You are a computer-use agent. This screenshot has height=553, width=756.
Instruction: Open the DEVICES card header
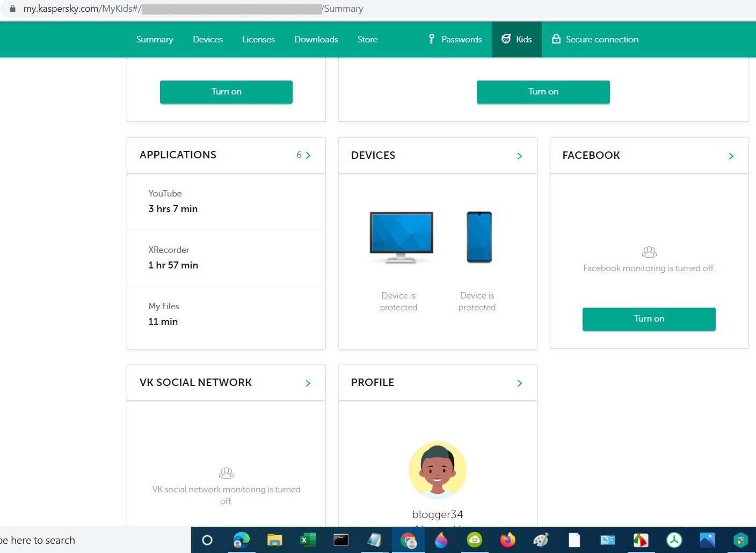point(438,155)
